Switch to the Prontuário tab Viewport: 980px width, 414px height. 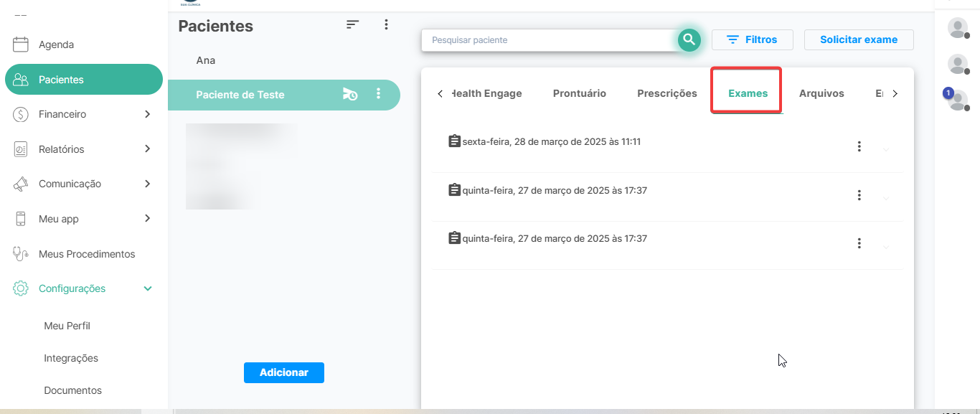coord(579,93)
